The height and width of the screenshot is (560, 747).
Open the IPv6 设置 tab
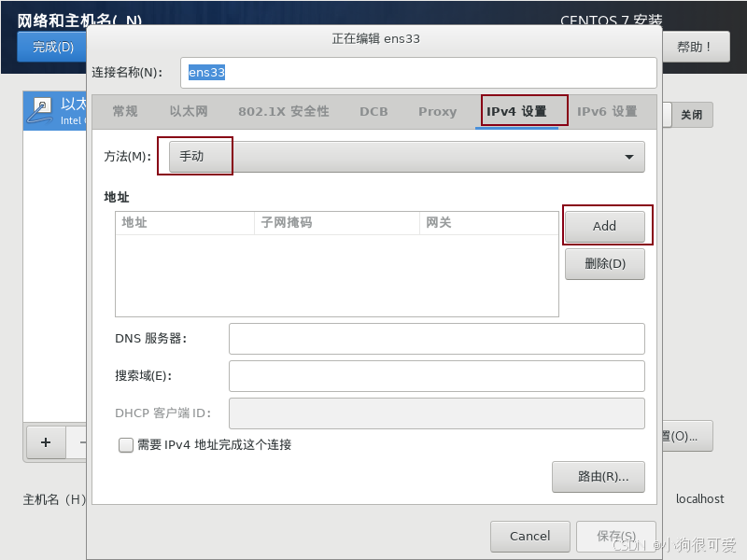(x=607, y=111)
